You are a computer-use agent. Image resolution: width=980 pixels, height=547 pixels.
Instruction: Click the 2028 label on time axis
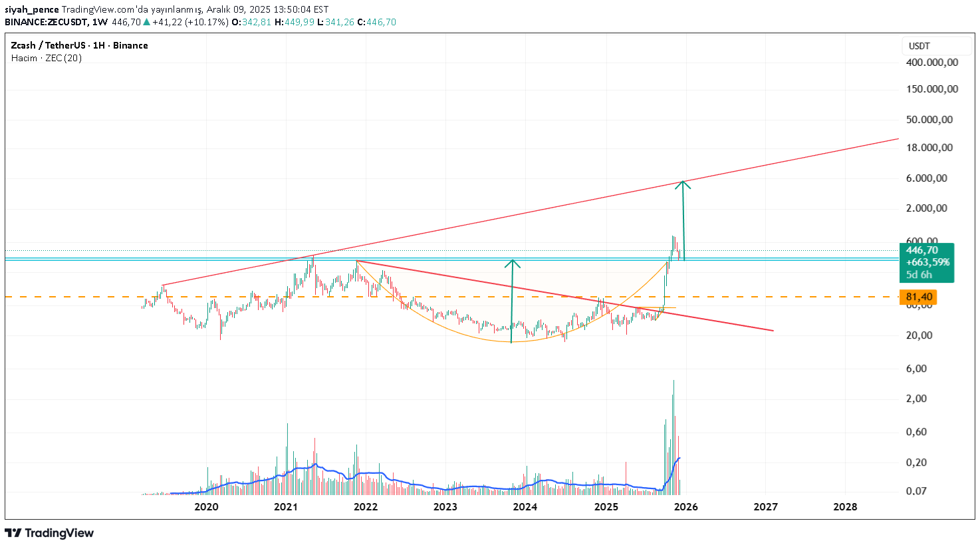(845, 507)
